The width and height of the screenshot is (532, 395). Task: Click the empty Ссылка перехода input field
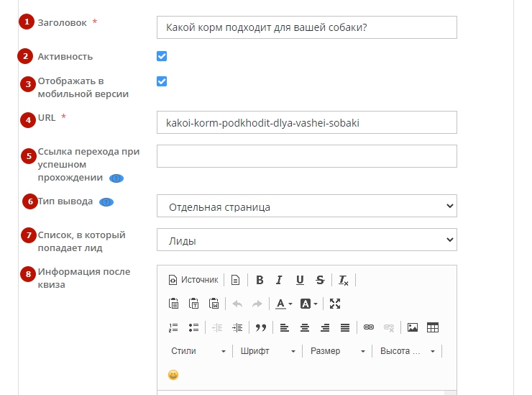tap(306, 156)
